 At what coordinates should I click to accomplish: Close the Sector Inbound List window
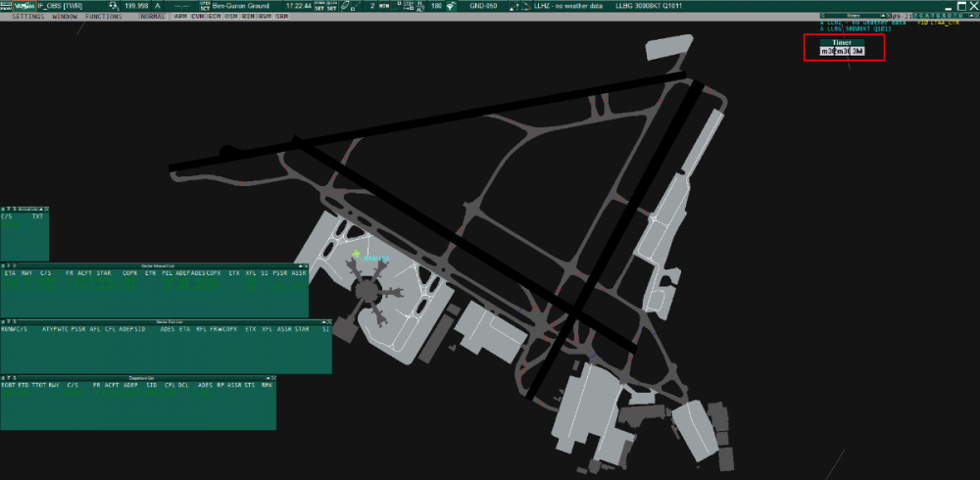[x=305, y=266]
